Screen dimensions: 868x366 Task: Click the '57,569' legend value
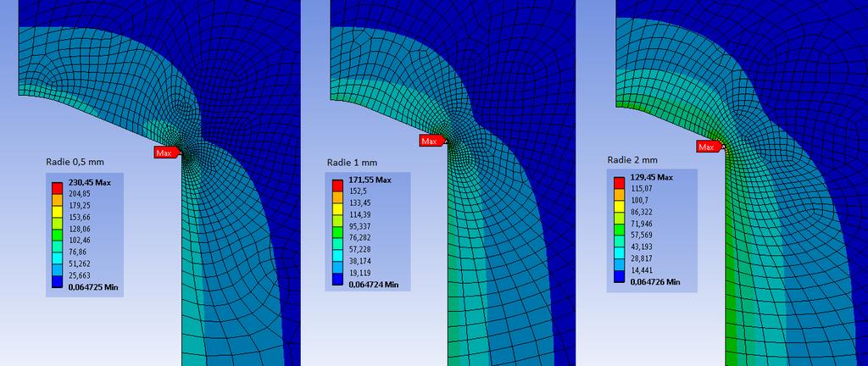[641, 235]
